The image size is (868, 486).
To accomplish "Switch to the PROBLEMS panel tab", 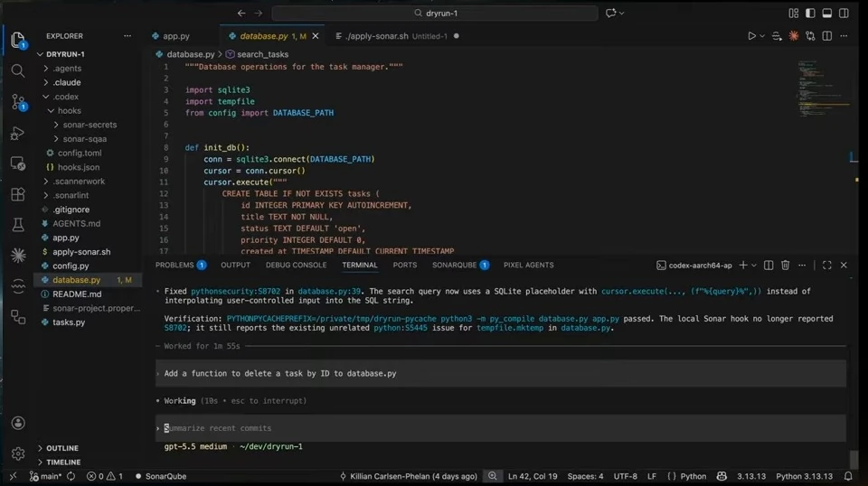I will [x=180, y=265].
